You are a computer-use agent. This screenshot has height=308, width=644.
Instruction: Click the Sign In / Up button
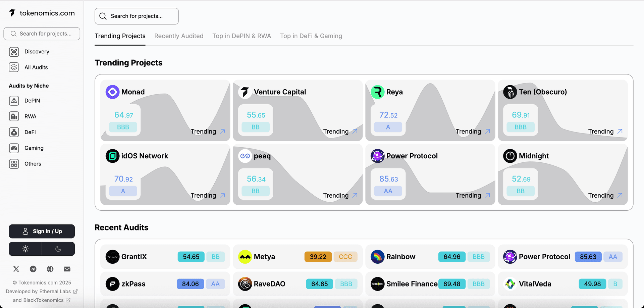(x=42, y=231)
